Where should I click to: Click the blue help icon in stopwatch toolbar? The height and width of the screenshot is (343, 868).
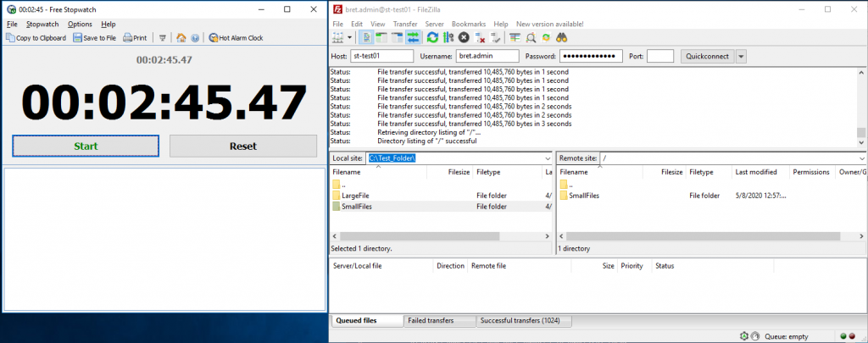pos(195,37)
